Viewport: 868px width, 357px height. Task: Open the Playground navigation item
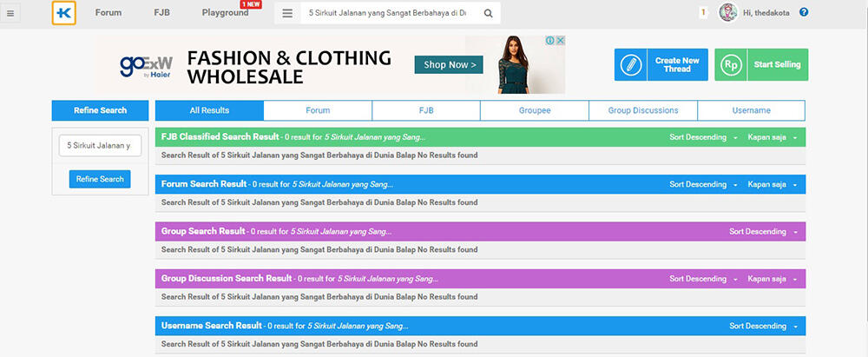[x=225, y=12]
